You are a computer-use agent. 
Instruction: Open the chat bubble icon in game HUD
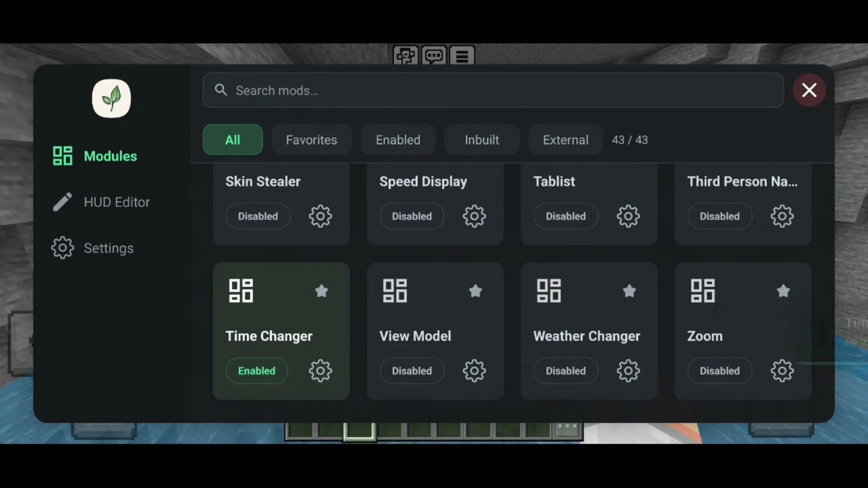click(434, 56)
